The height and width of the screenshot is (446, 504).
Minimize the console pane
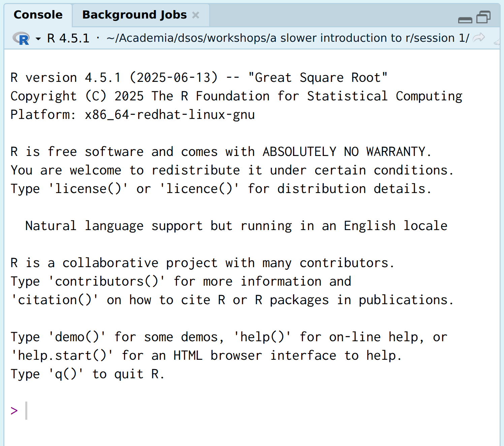pyautogui.click(x=465, y=20)
